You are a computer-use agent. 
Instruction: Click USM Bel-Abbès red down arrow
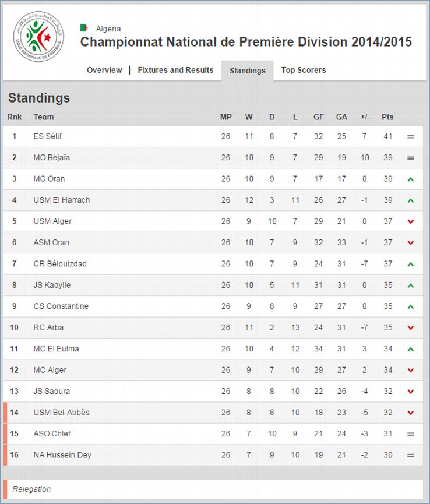pos(410,413)
